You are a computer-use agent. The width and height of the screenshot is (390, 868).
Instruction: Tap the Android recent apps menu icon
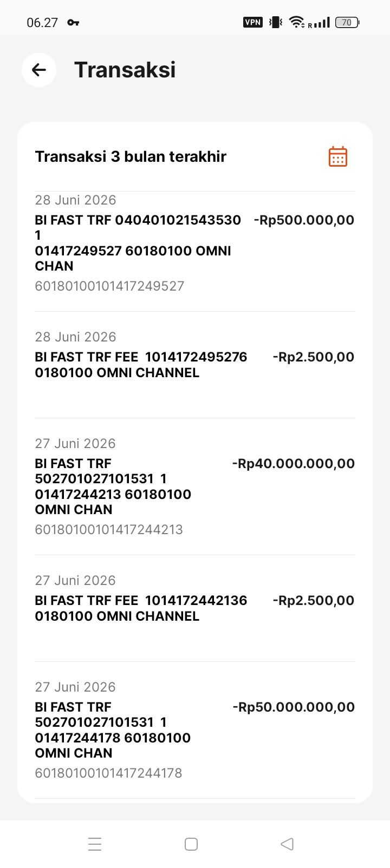point(95,844)
